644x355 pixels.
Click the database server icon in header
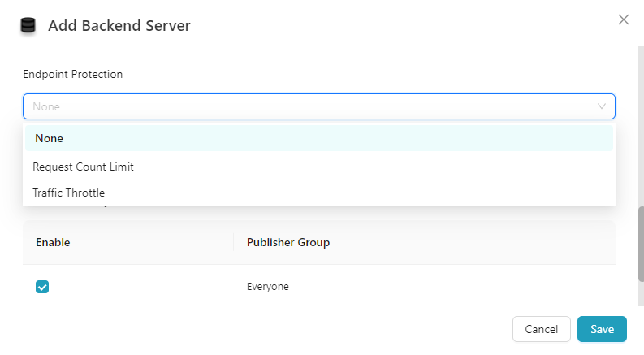click(x=28, y=26)
